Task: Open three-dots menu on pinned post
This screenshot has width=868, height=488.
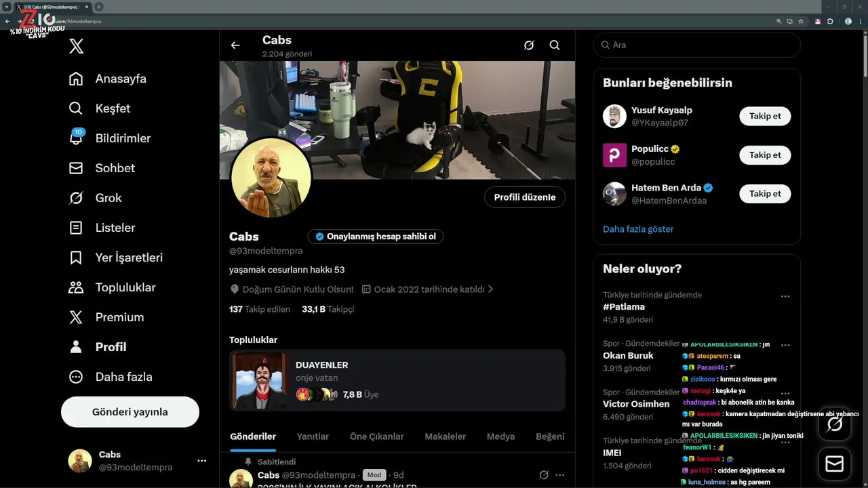Action: [560, 475]
